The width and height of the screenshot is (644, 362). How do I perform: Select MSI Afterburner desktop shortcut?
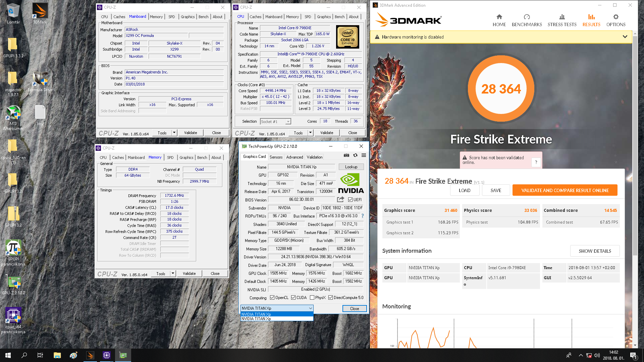(13, 118)
